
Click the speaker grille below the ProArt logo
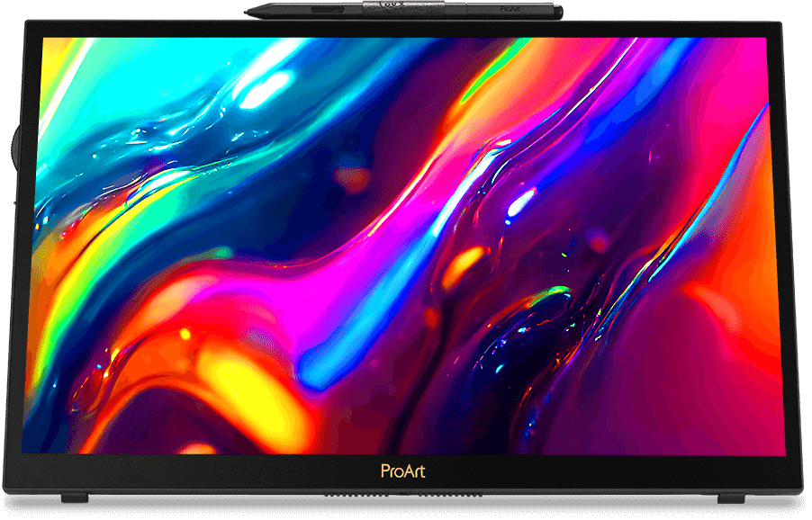tap(405, 493)
